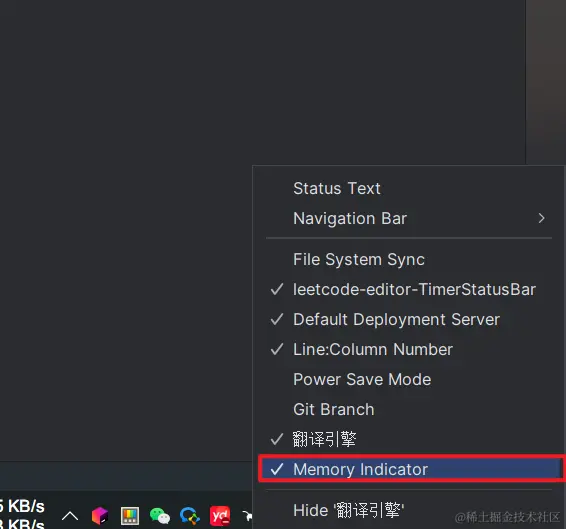Viewport: 566px width, 529px height.
Task: Open the JetBrains Toolbox tray icon
Action: pos(100,515)
